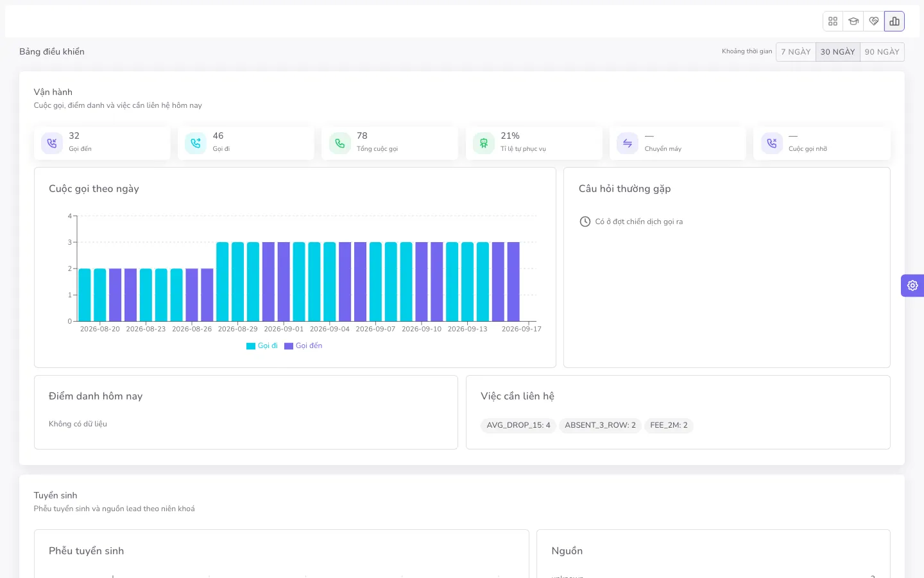Click the 2026-09-01 axis date label

284,329
